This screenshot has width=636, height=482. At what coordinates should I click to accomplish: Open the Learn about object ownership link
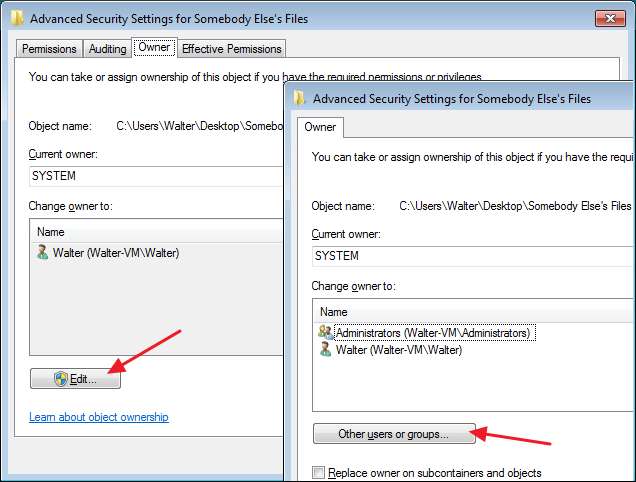(x=99, y=417)
